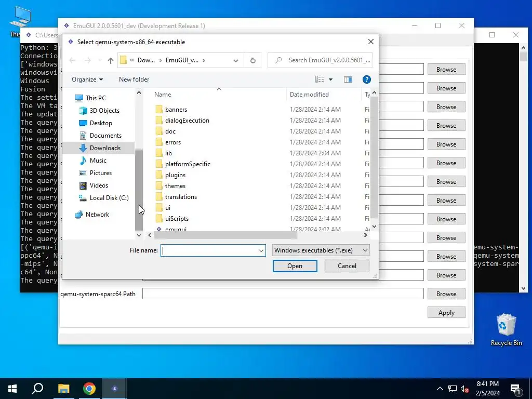Screen dimensions: 532x399
Task: Click the Search EmuGUI search box
Action: pyautogui.click(x=320, y=60)
